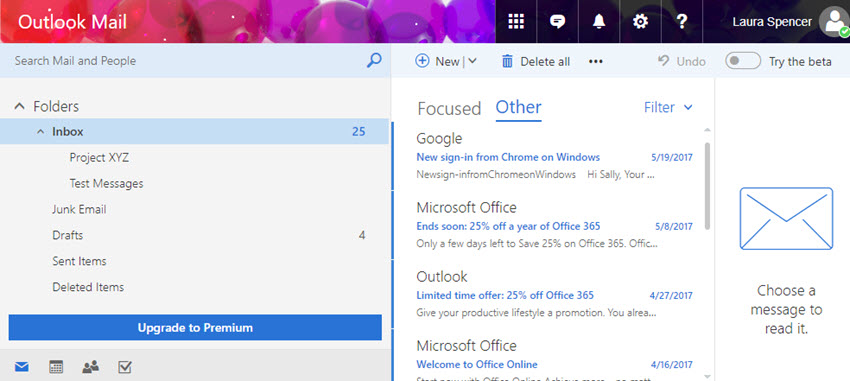This screenshot has height=381, width=850.
Task: Open the New sign-in from Chrome email
Action: click(554, 156)
